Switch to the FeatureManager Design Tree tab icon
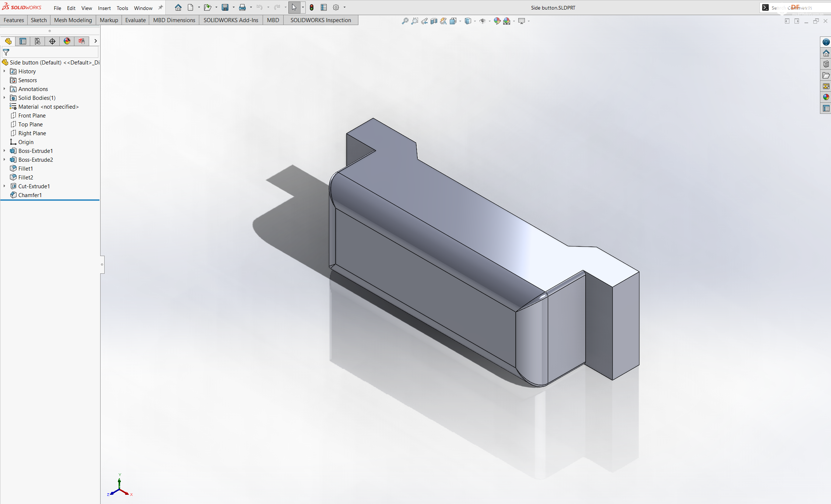 [x=8, y=41]
